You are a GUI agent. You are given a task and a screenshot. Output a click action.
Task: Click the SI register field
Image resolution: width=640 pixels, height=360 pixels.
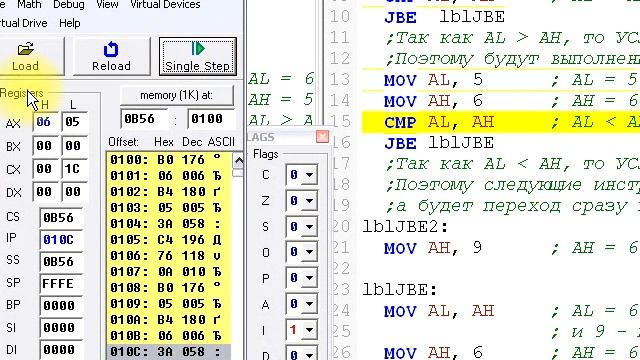coord(62,328)
